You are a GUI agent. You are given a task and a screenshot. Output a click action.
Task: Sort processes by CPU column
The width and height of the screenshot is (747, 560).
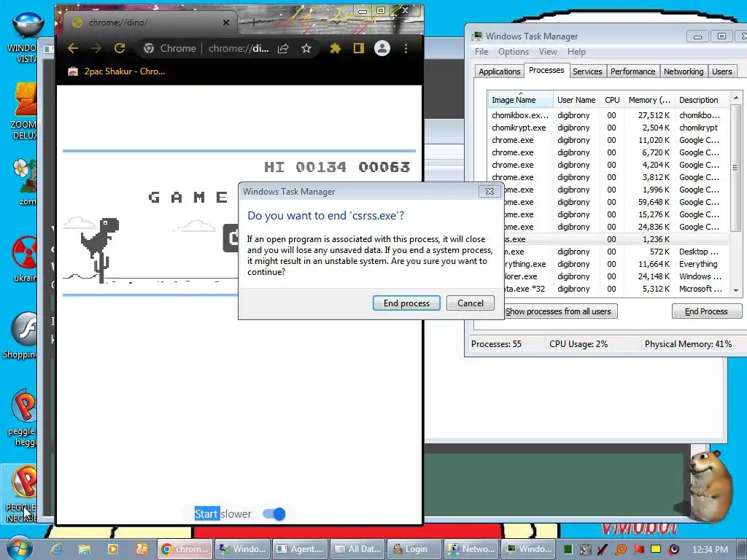612,100
